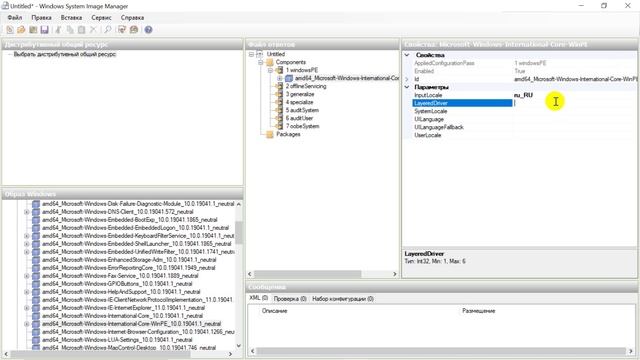Open the Справка menu

pyautogui.click(x=132, y=18)
